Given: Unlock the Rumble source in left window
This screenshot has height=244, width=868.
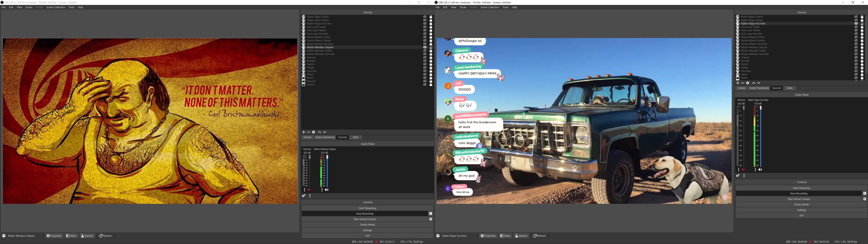Looking at the screenshot, I should tap(431, 61).
